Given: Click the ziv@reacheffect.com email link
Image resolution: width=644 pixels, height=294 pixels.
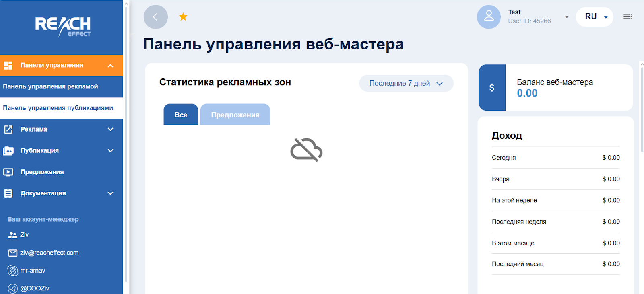Looking at the screenshot, I should point(50,253).
